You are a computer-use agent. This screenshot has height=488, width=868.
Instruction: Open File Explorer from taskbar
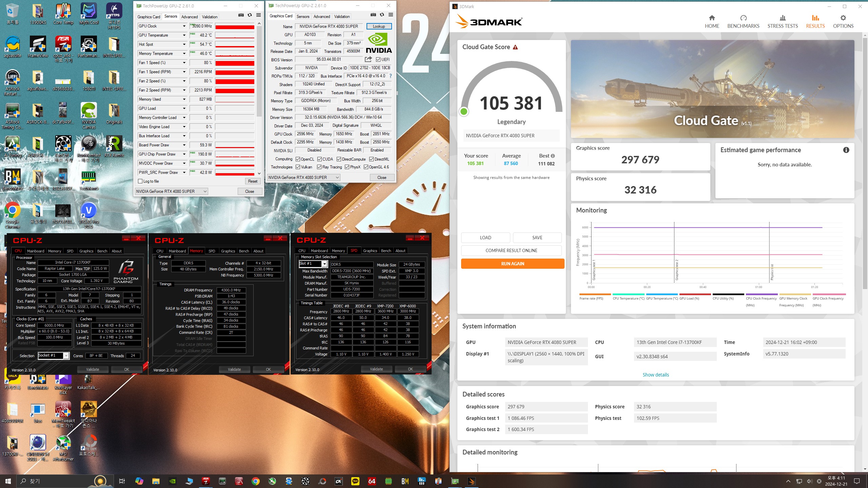(156, 481)
